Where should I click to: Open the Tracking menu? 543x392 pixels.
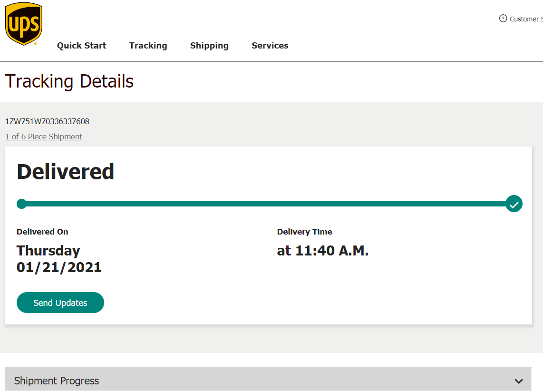pos(148,46)
